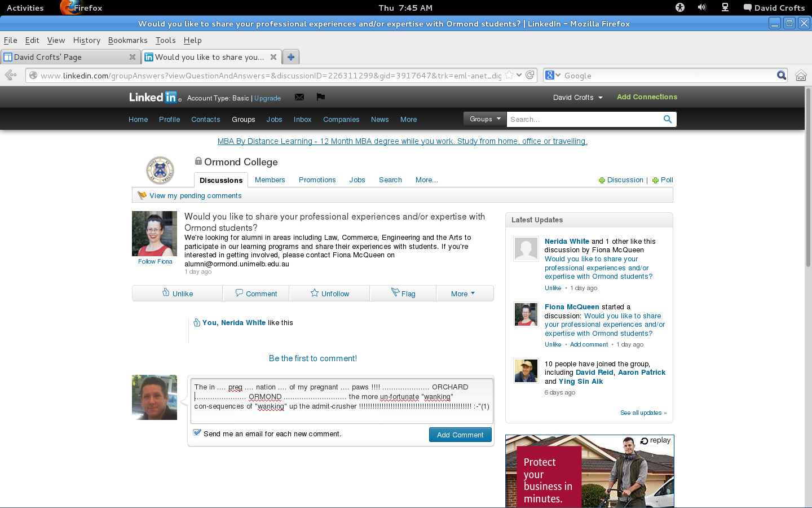
Task: Click the LinkedIn Search… input field
Action: tap(584, 119)
